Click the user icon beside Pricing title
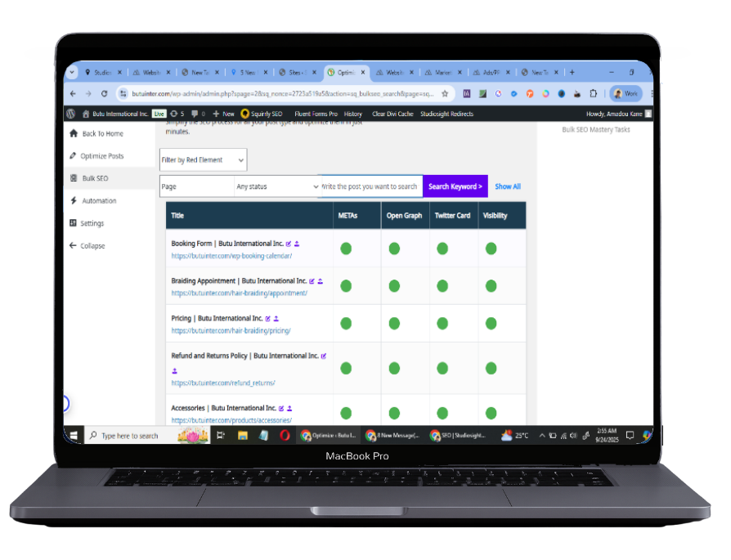 tap(276, 319)
